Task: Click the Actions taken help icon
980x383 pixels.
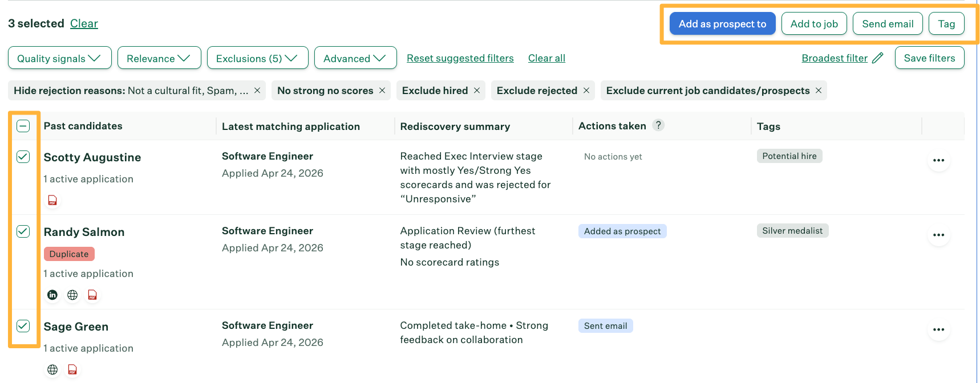Action: [x=658, y=125]
